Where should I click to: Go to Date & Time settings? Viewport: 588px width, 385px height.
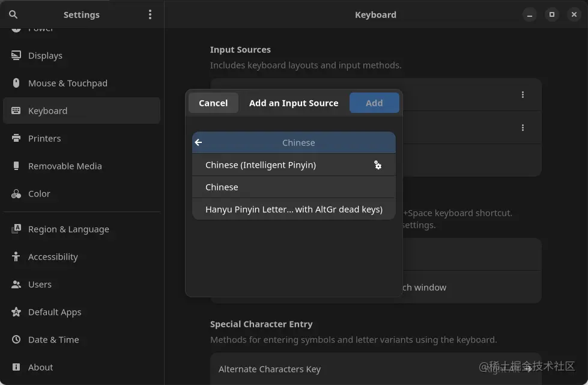53,339
